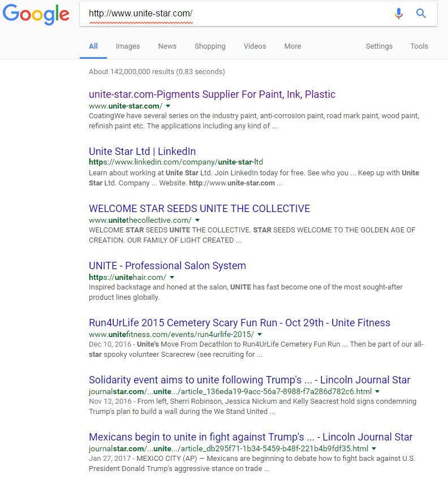Select the All results tab
Image resolution: width=448 pixels, height=488 pixels.
[x=93, y=46]
